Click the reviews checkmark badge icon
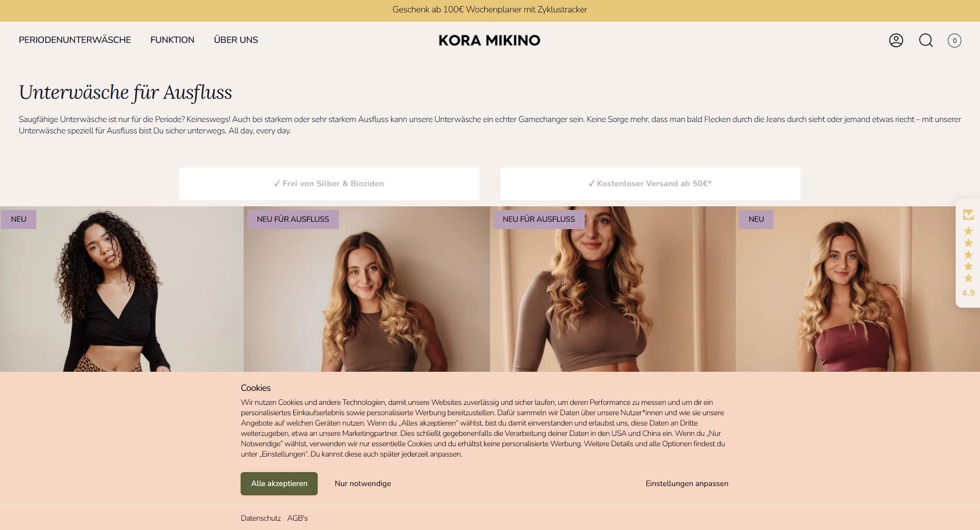The image size is (980, 530). (x=968, y=214)
